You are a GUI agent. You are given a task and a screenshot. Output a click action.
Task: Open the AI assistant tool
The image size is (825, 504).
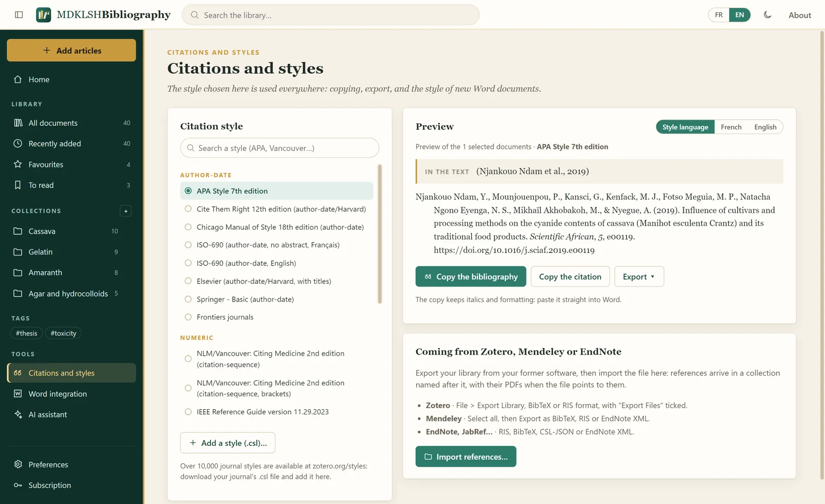pyautogui.click(x=71, y=414)
